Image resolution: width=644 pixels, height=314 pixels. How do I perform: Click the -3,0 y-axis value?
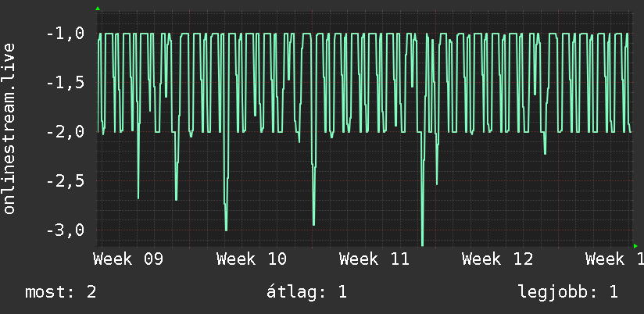click(66, 230)
